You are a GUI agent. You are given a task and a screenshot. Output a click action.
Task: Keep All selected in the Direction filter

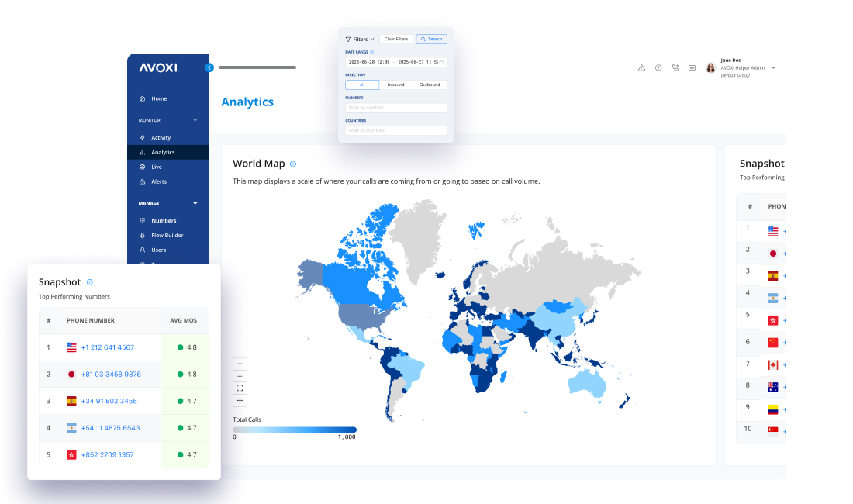(364, 85)
